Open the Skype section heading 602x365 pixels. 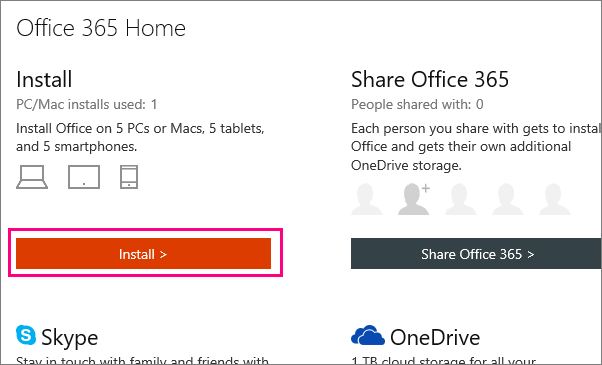69,337
